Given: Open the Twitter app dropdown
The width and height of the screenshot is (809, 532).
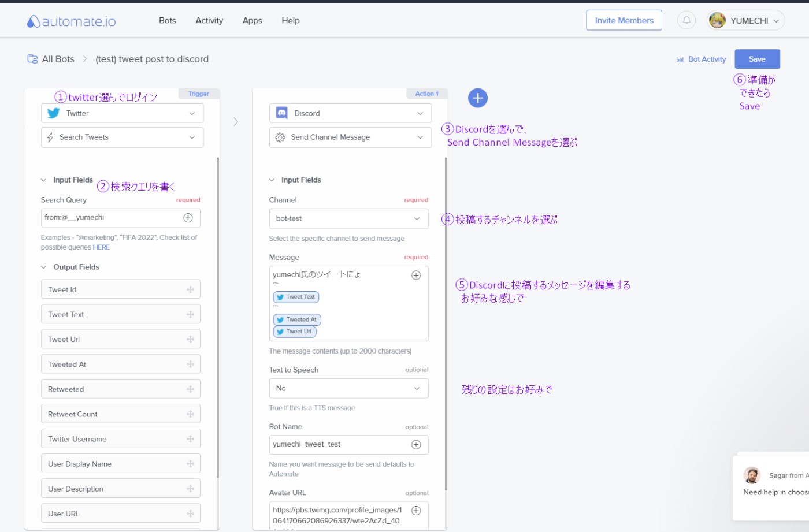Looking at the screenshot, I should (x=123, y=113).
